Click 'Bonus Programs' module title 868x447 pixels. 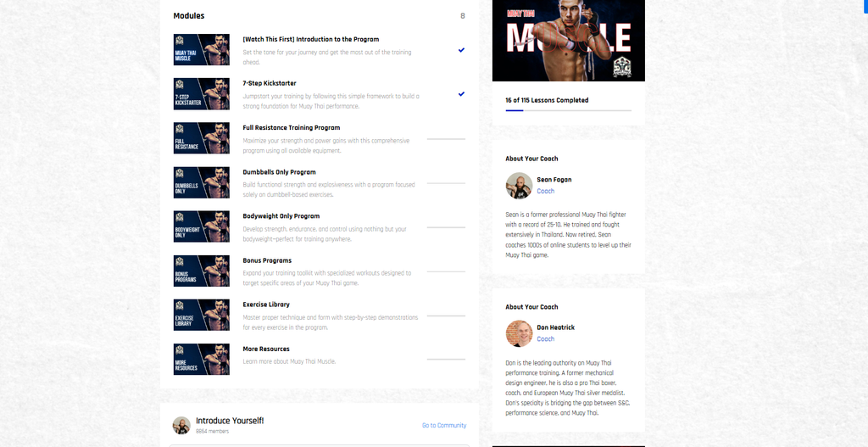(267, 260)
